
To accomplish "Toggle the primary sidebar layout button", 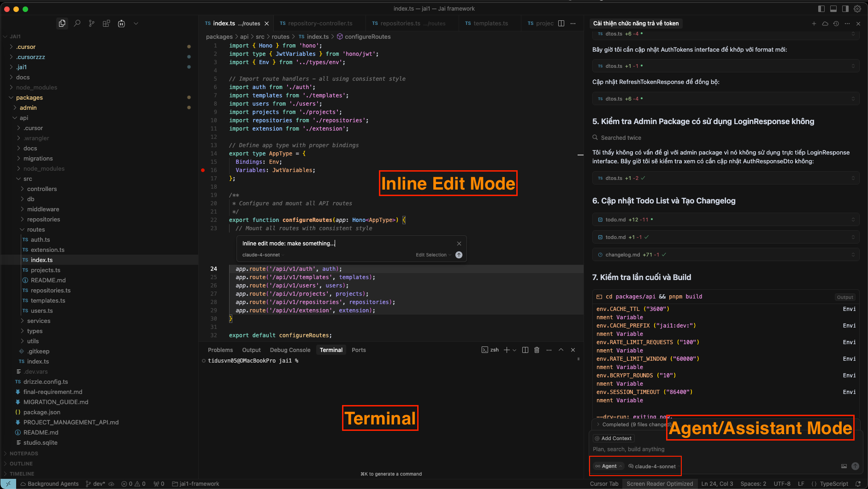I will [821, 9].
